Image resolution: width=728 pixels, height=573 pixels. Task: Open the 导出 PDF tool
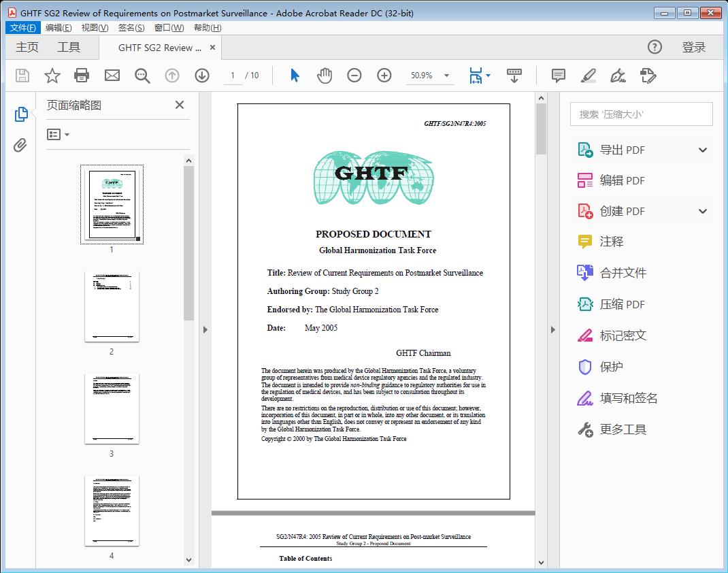(611, 150)
